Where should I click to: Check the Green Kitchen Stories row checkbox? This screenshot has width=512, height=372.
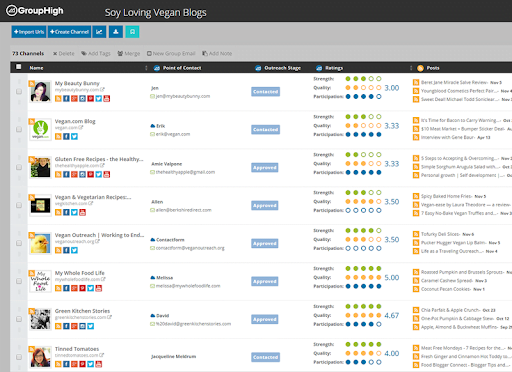(x=19, y=319)
